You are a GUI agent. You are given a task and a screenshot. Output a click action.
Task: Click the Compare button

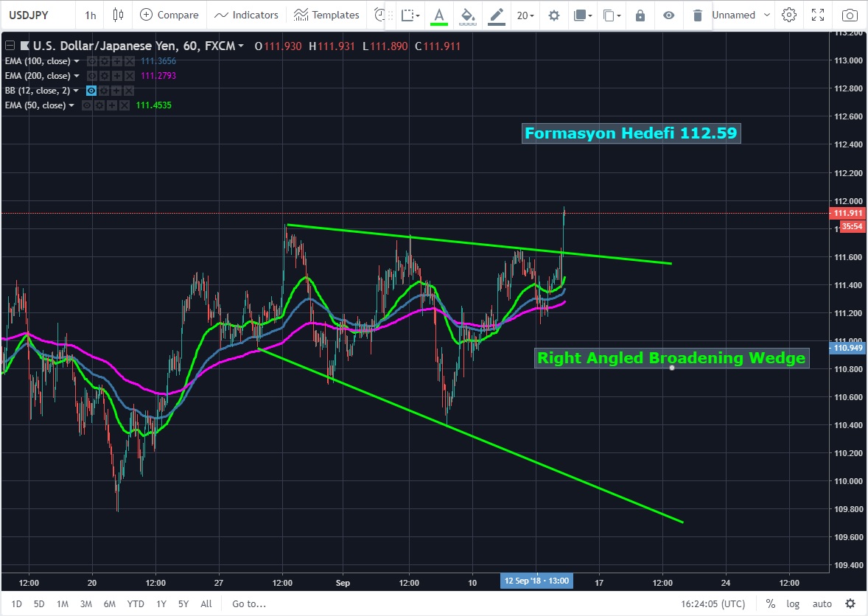(x=169, y=15)
